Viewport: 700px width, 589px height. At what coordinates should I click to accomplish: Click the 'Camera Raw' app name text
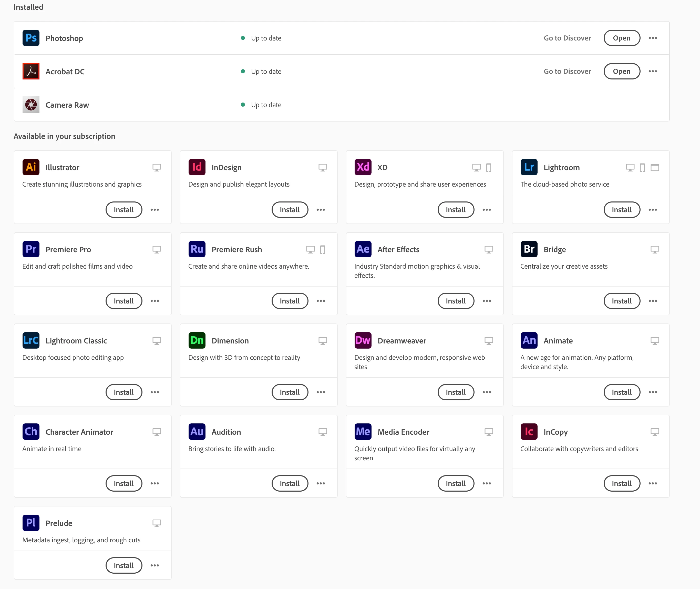[x=67, y=105]
